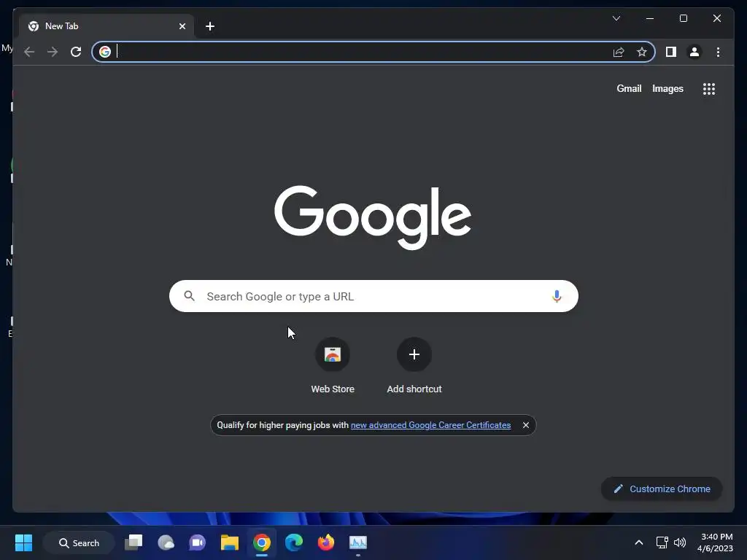Open the Chrome three-dot menu
The height and width of the screenshot is (560, 747).
(x=718, y=52)
